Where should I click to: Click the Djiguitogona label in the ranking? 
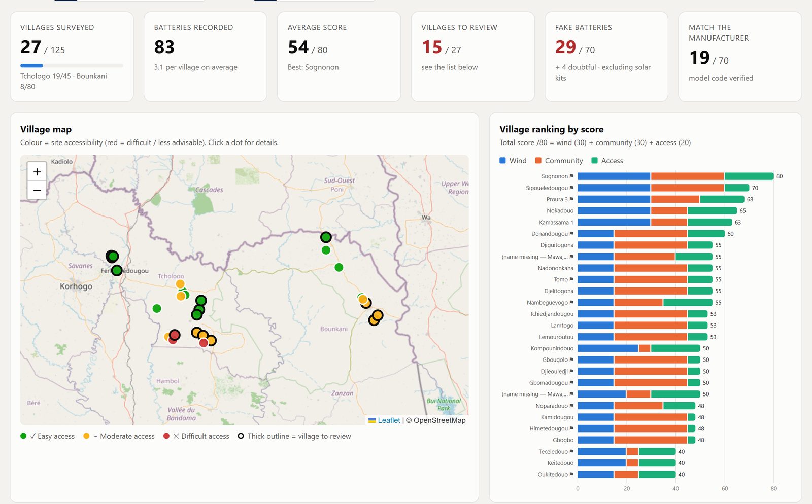pyautogui.click(x=557, y=245)
